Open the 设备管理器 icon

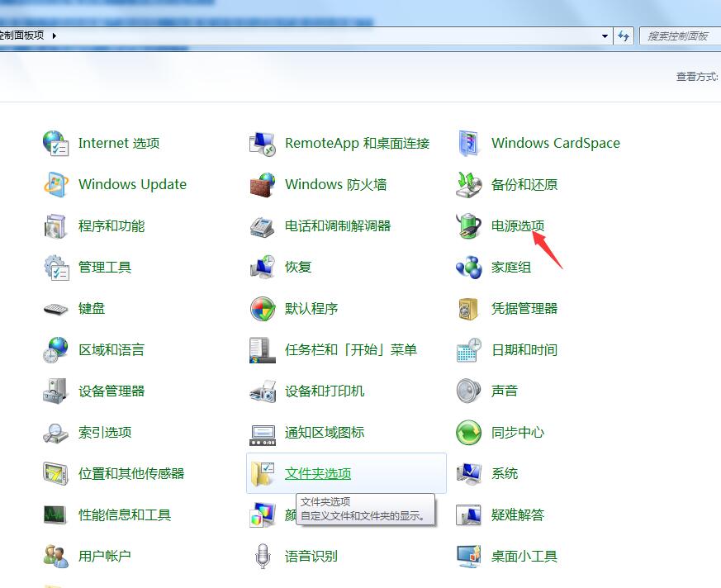pos(55,391)
